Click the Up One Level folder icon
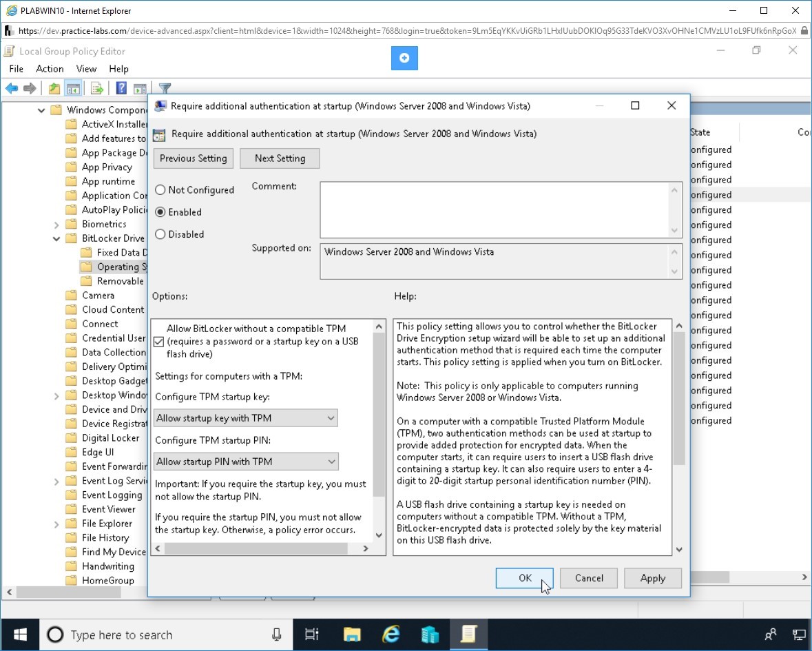Image resolution: width=812 pixels, height=651 pixels. (54, 89)
